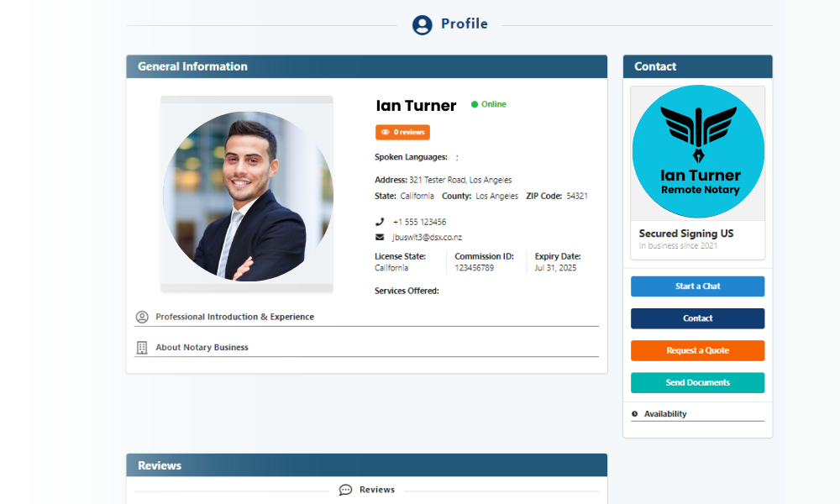The image size is (840, 504).
Task: Click the Start a Chat button
Action: click(x=697, y=286)
